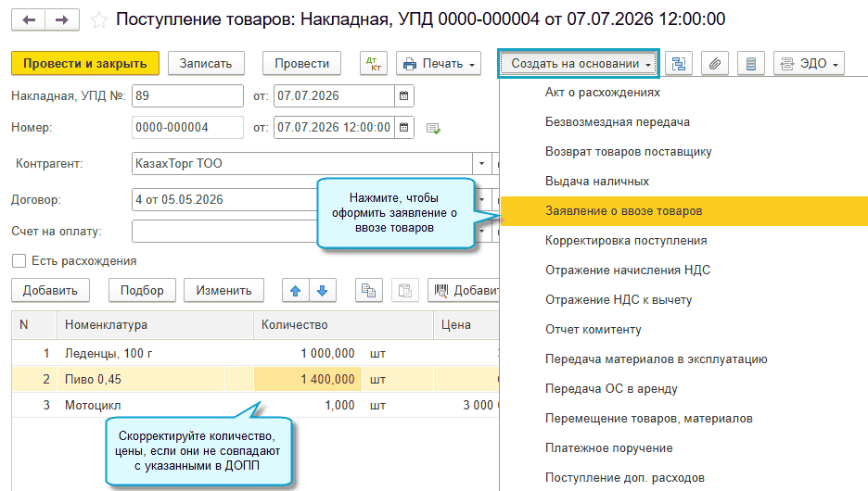This screenshot has width=868, height=491.
Task: Toggle the Есть расхождения checkbox
Action: (x=19, y=261)
